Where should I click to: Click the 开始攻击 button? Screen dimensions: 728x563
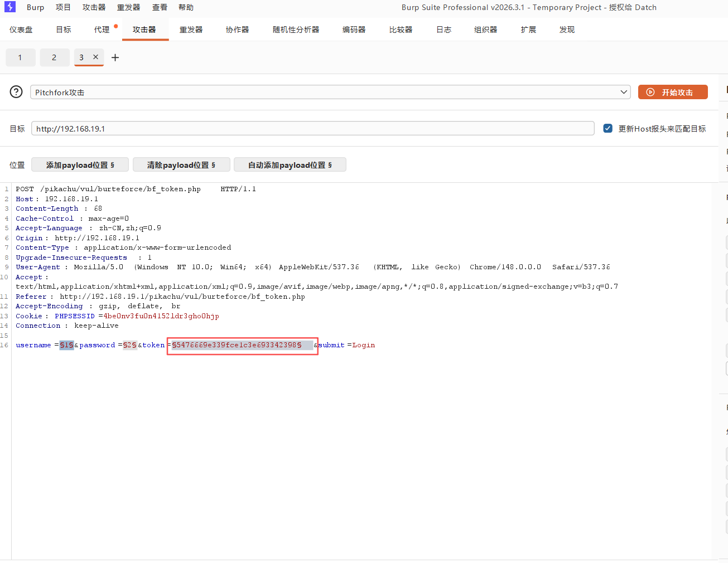673,92
